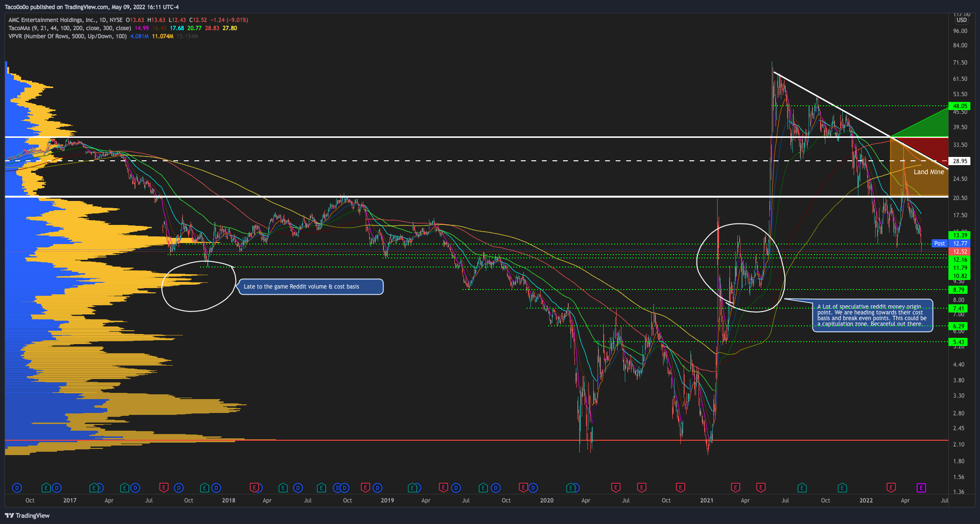Image resolution: width=980 pixels, height=524 pixels.
Task: Select the green 13.39 price label
Action: point(960,235)
